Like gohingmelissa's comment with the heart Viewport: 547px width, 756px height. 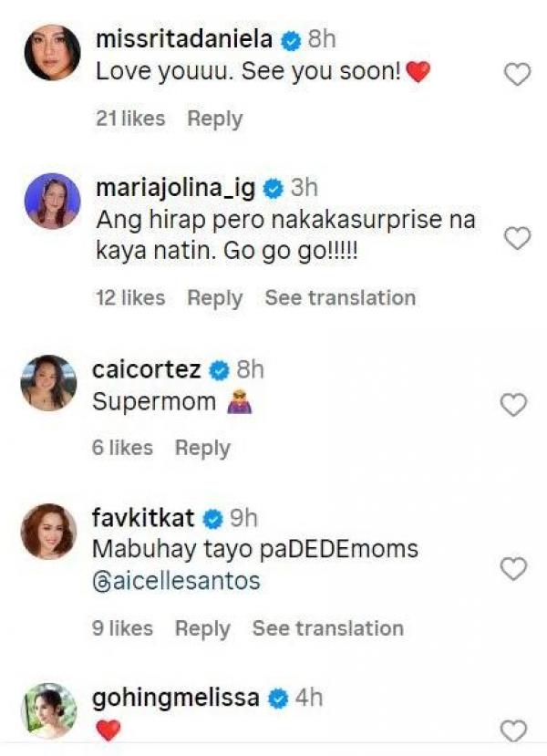pyautogui.click(x=515, y=730)
